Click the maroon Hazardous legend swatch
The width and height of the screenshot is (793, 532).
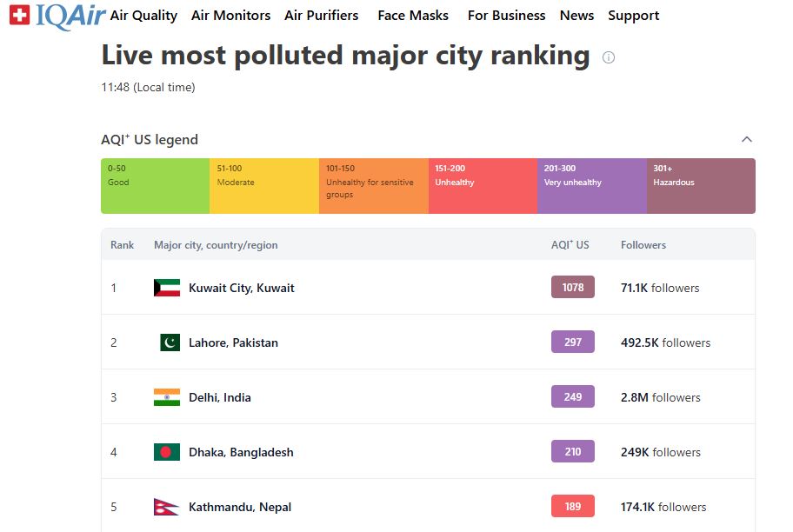click(x=701, y=186)
